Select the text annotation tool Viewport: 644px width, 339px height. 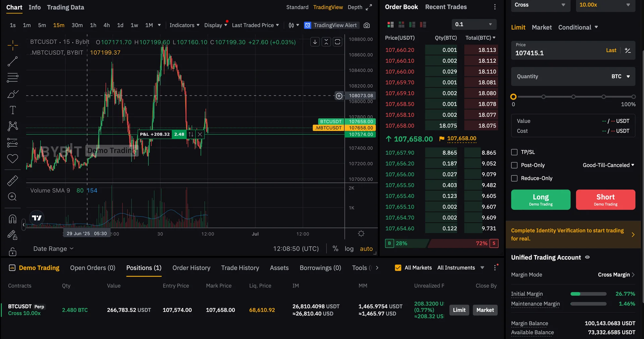pos(12,110)
